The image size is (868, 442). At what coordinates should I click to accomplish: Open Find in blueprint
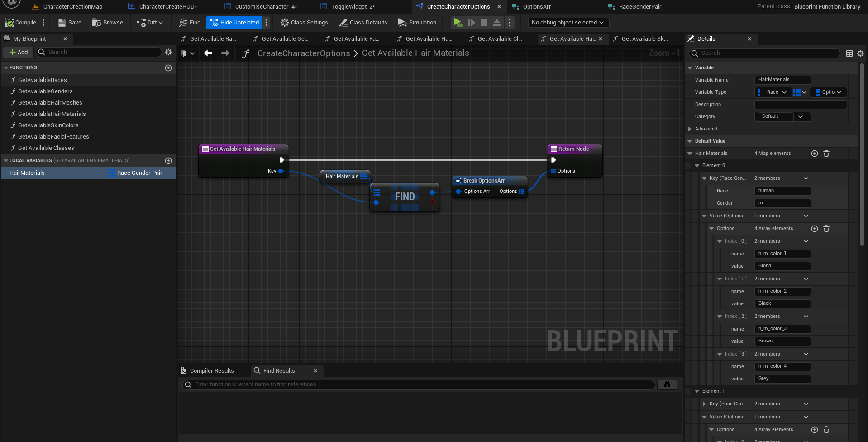pyautogui.click(x=190, y=23)
